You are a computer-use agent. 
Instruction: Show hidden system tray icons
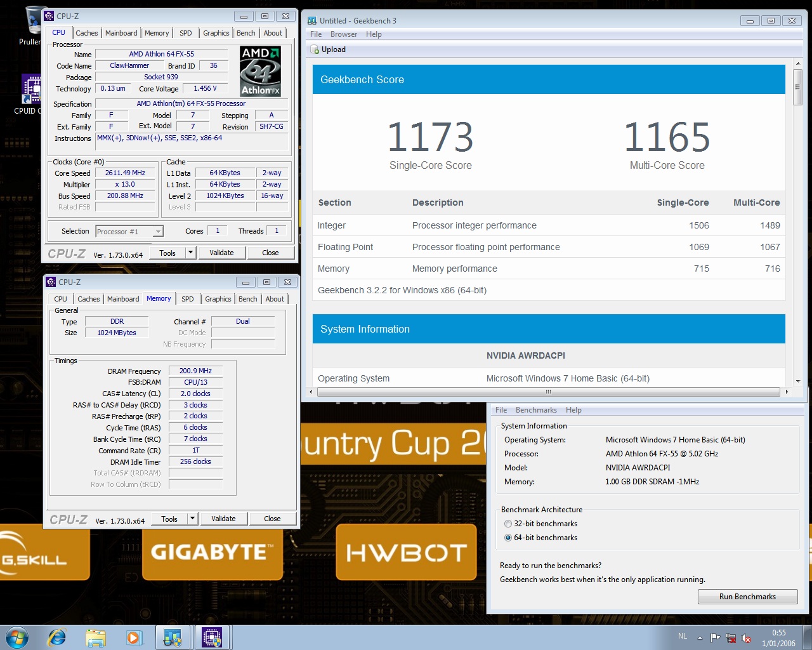pos(700,637)
